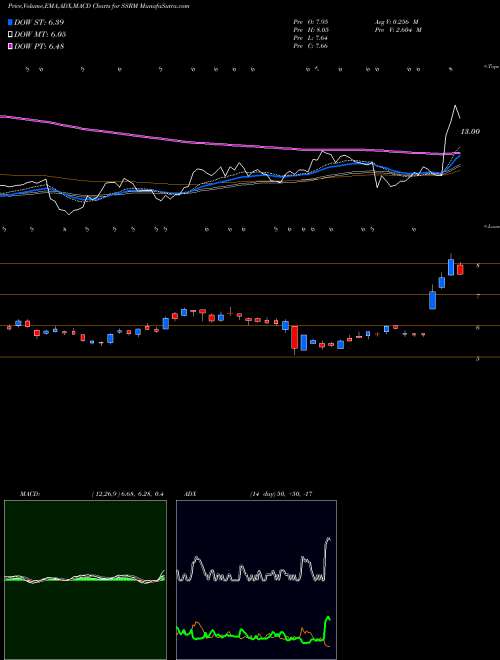
Task: Click the 'Pre V' previous volume value
Action: point(400,30)
